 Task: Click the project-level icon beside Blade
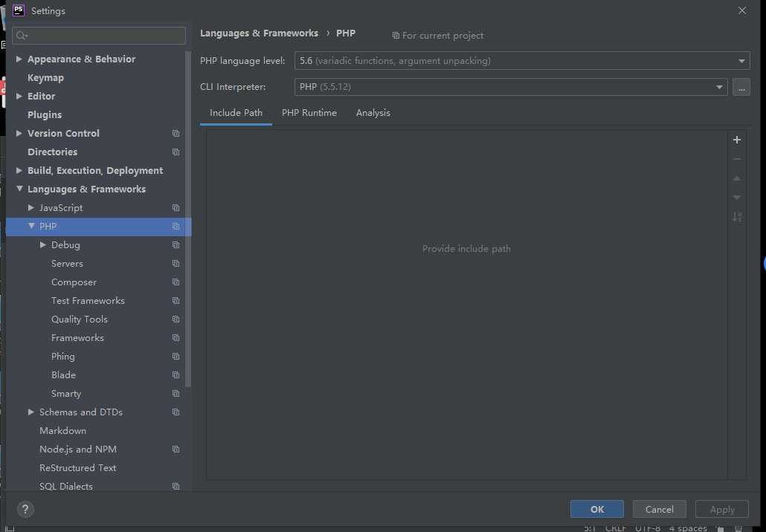coord(176,374)
